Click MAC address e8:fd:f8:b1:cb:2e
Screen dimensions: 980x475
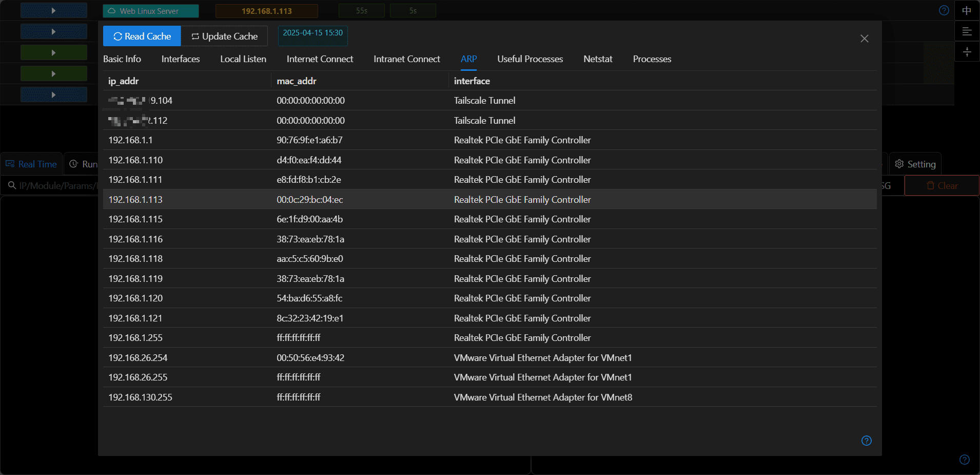tap(309, 179)
